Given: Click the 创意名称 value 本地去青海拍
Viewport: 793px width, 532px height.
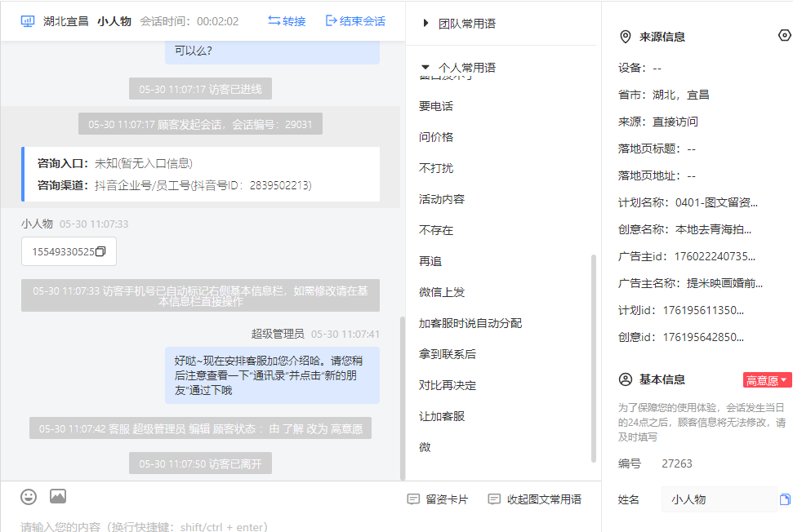Looking at the screenshot, I should pos(713,229).
